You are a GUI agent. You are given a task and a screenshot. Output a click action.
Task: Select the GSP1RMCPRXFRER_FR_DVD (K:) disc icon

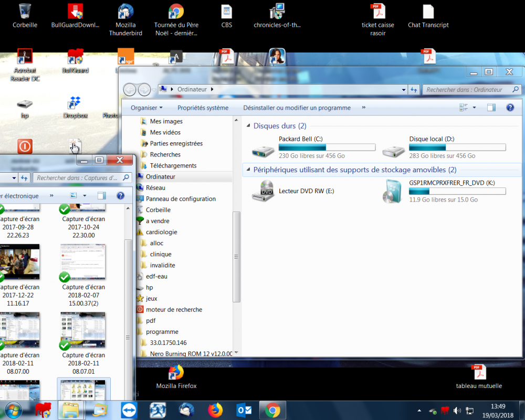pos(393,192)
